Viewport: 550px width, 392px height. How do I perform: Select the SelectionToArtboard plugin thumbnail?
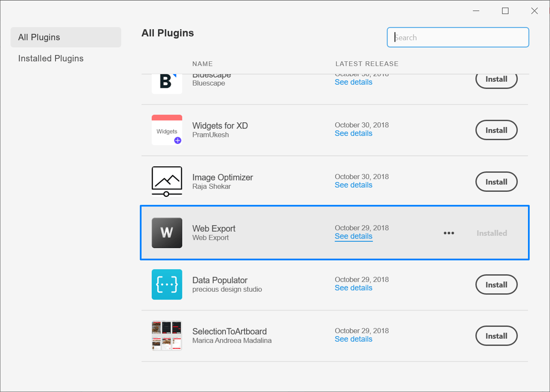[166, 336]
